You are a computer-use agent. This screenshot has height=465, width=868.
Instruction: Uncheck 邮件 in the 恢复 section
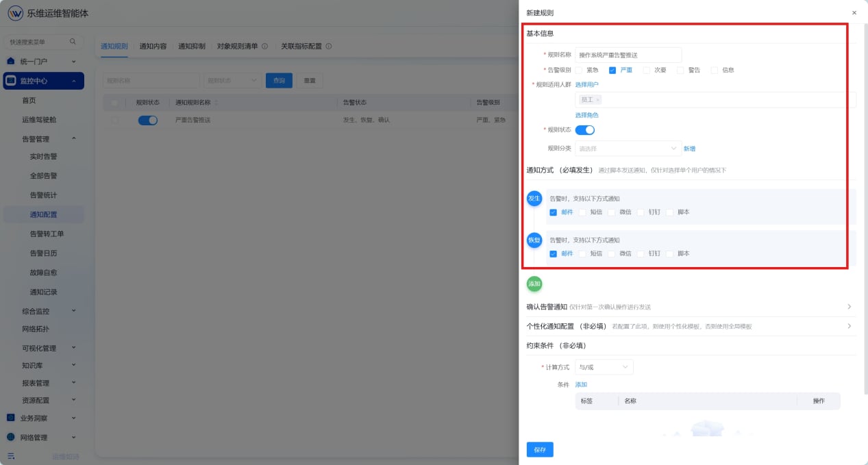tap(554, 253)
